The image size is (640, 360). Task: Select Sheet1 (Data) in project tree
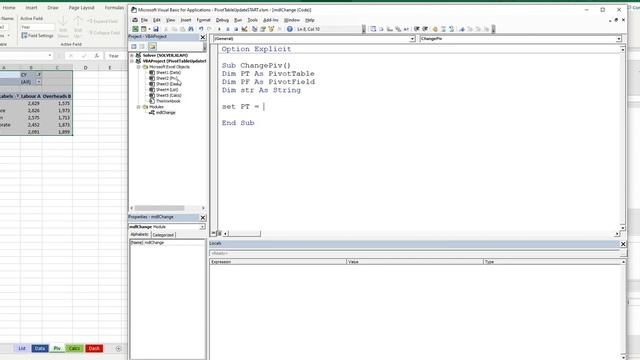pos(168,72)
